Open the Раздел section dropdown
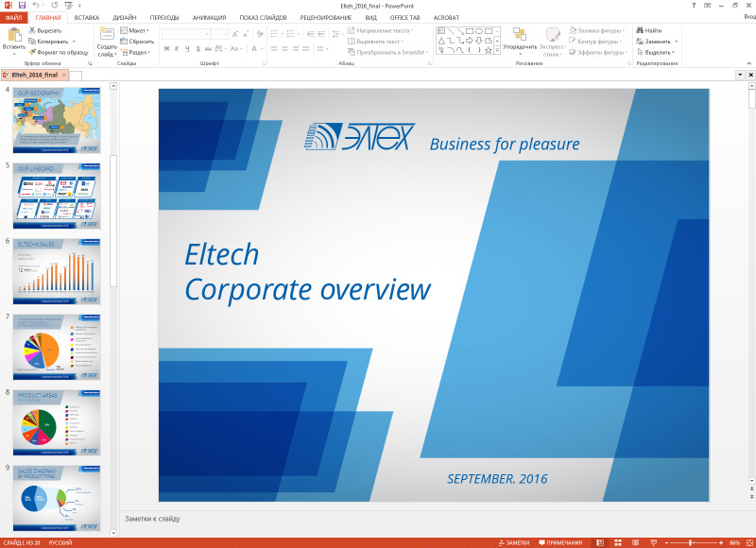The width and height of the screenshot is (756, 548). [136, 52]
